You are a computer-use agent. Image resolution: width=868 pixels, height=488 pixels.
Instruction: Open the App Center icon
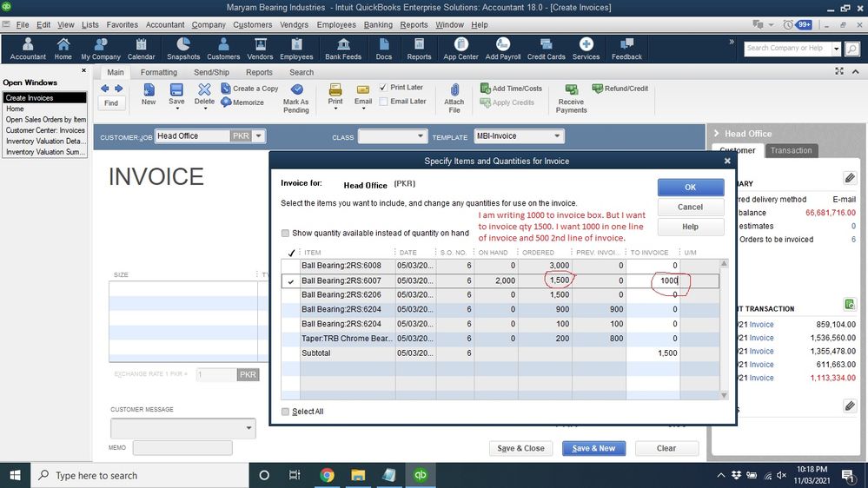(x=461, y=48)
